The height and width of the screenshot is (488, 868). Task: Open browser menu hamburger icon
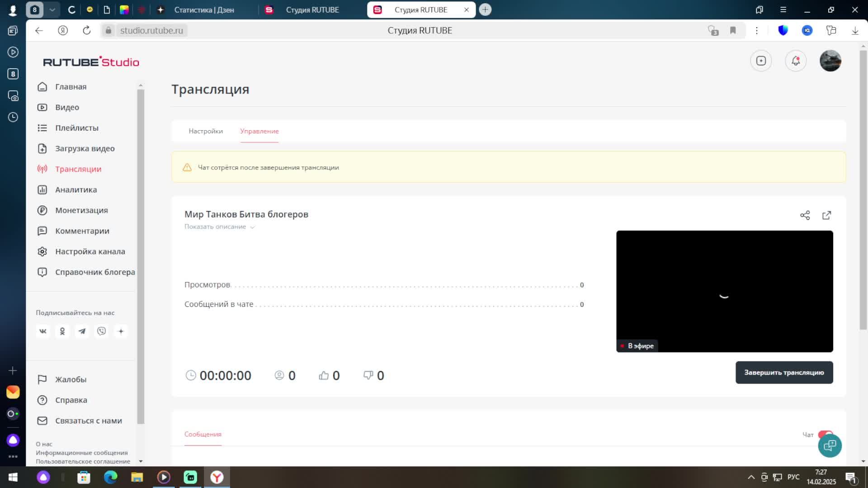point(783,9)
